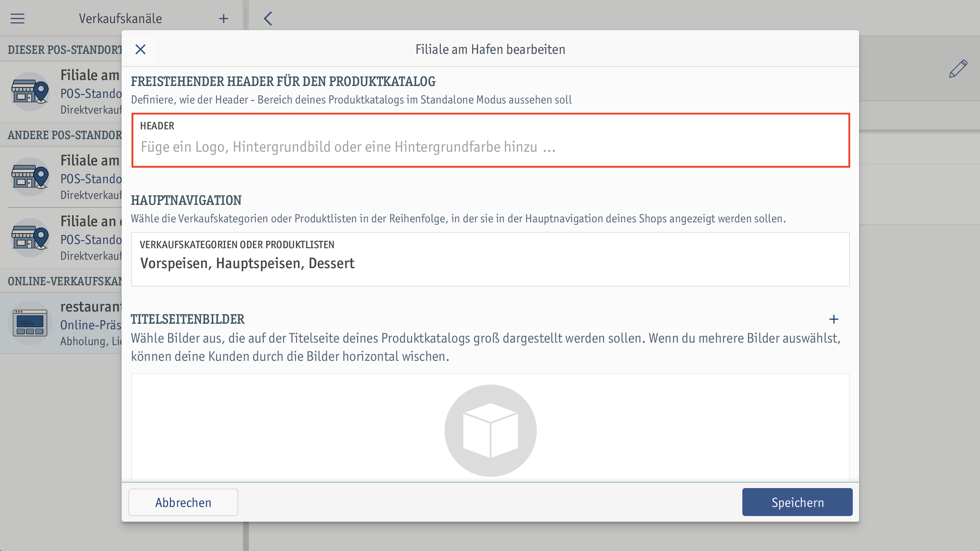Select first shop icon under Andere POS-Standorte
The height and width of the screenshot is (551, 980).
pyautogui.click(x=30, y=177)
